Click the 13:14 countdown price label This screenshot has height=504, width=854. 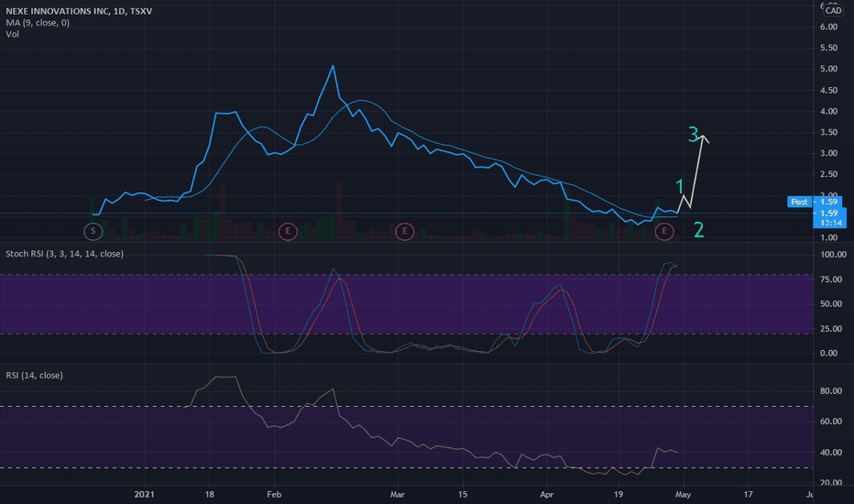(829, 223)
